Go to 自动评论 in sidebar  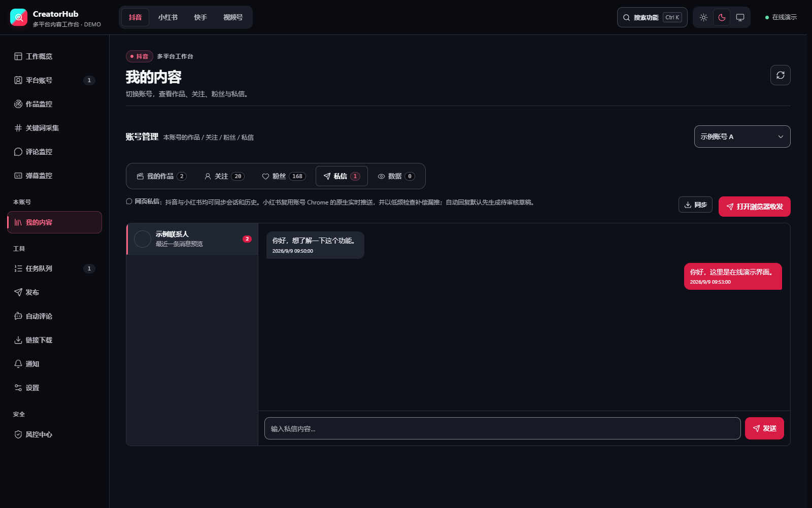click(x=54, y=316)
